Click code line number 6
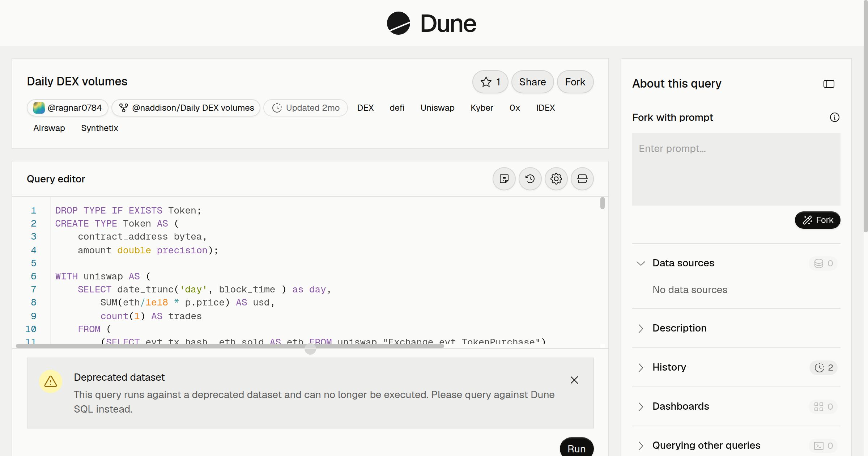The image size is (868, 456). pyautogui.click(x=34, y=276)
